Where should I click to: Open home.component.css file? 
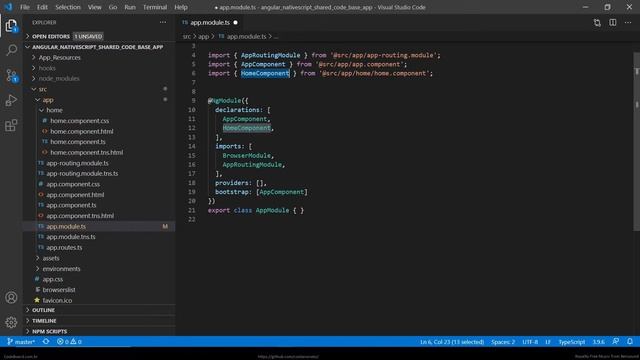[x=99, y=121]
